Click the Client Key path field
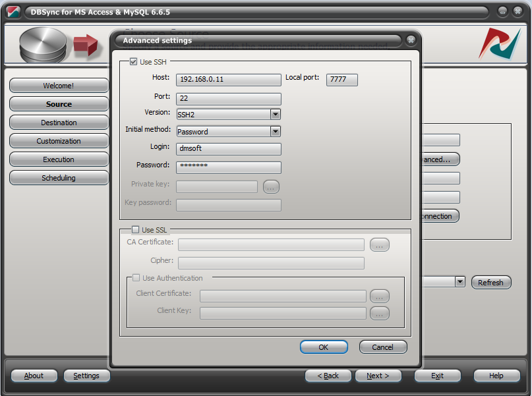Screen dimensions: 532x396 pos(283,313)
